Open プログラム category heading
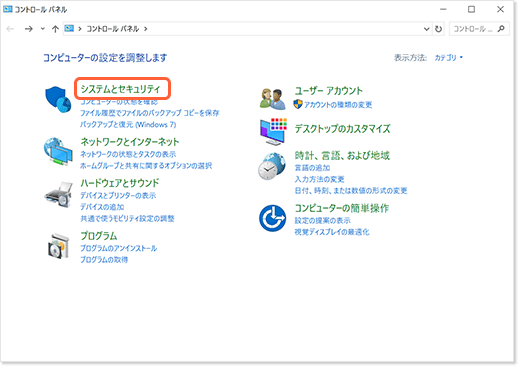The width and height of the screenshot is (518, 370). [x=99, y=236]
